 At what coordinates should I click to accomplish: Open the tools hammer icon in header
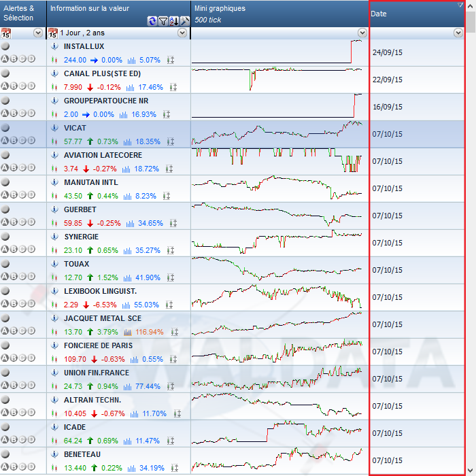click(184, 21)
